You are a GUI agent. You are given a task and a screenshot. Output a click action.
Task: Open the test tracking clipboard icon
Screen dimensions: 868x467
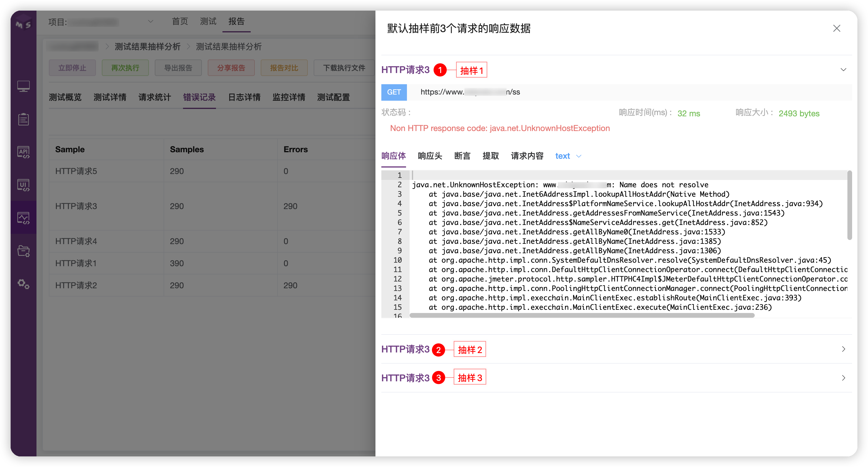coord(23,119)
